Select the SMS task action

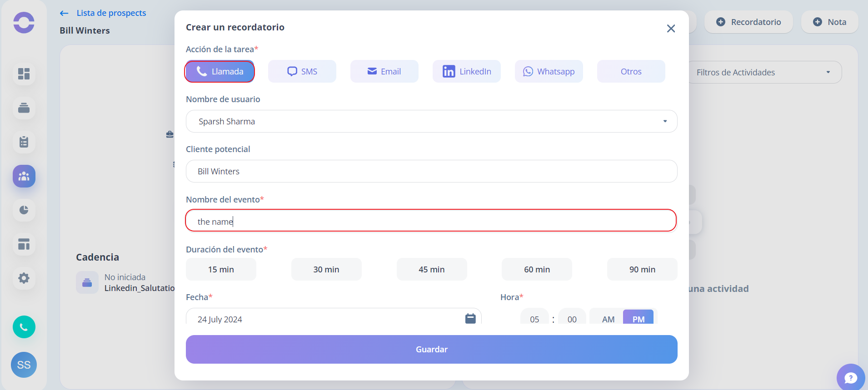(x=302, y=71)
